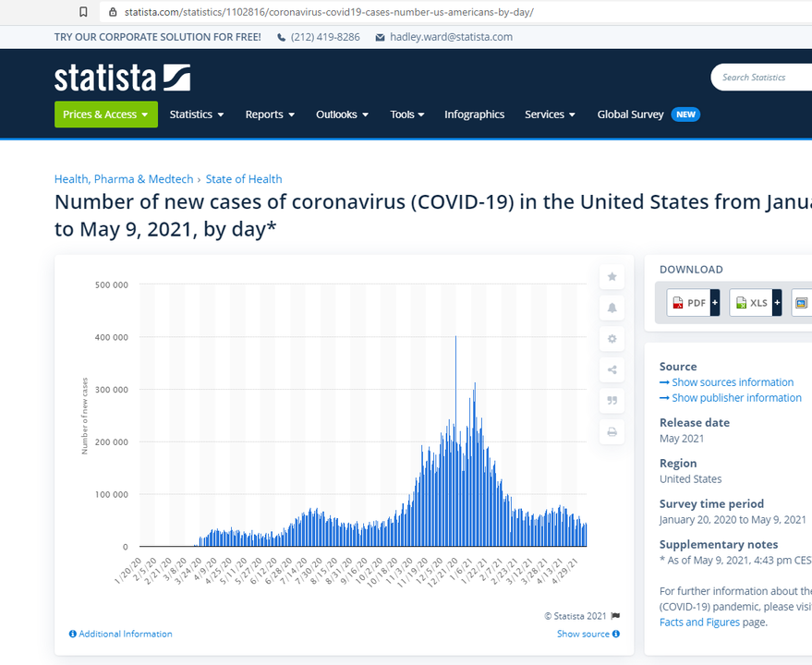Click the green Prices & Access button

pyautogui.click(x=105, y=115)
